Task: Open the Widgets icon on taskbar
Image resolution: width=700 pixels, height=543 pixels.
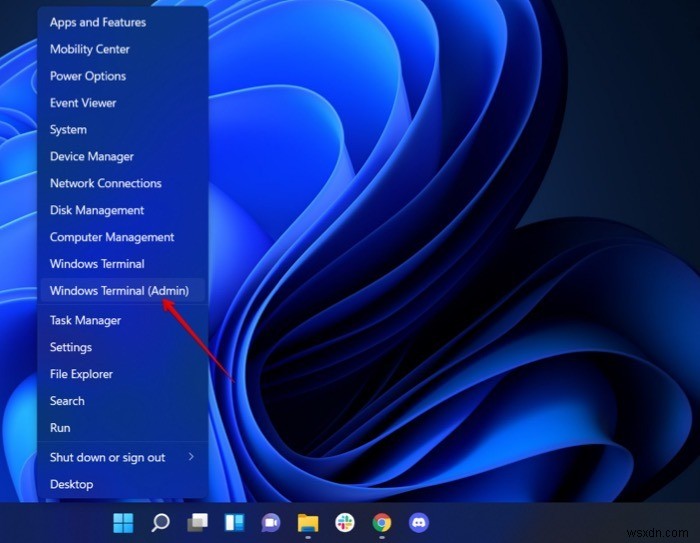Action: 234,522
